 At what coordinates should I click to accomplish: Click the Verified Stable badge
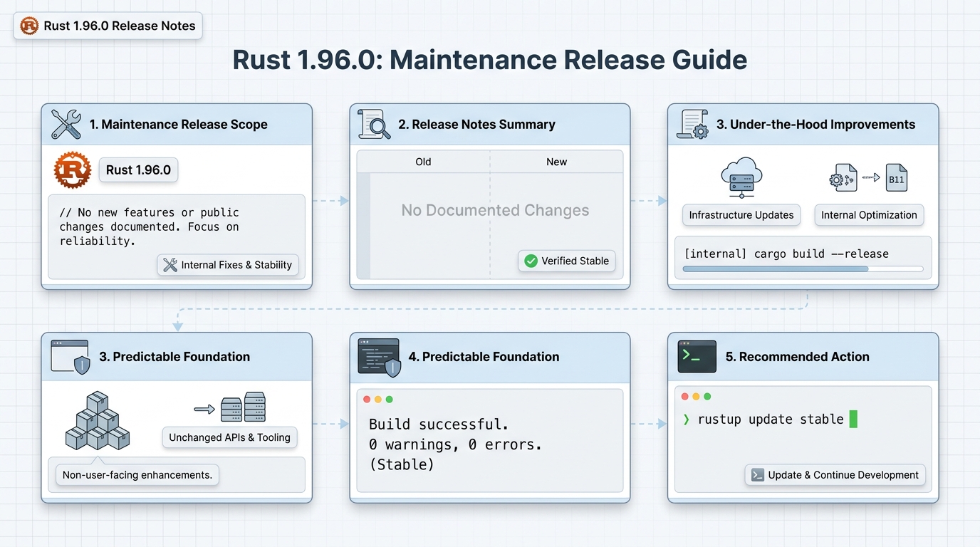(567, 261)
